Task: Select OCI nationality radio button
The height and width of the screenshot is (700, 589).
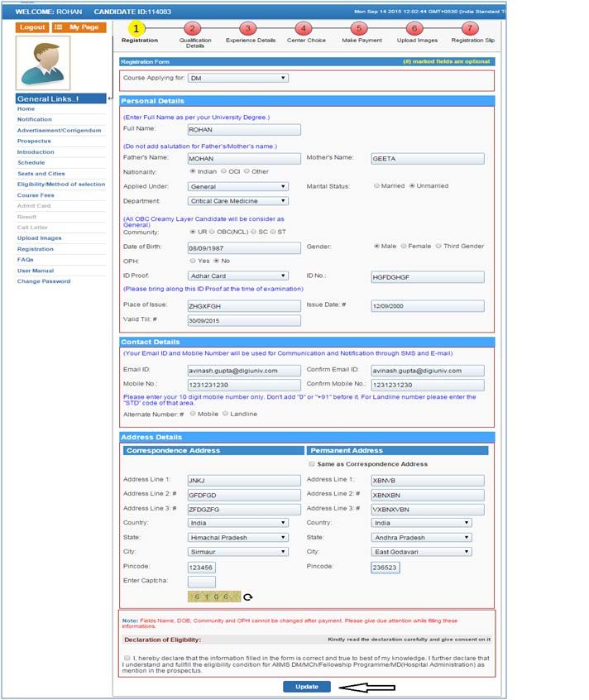Action: pyautogui.click(x=223, y=171)
